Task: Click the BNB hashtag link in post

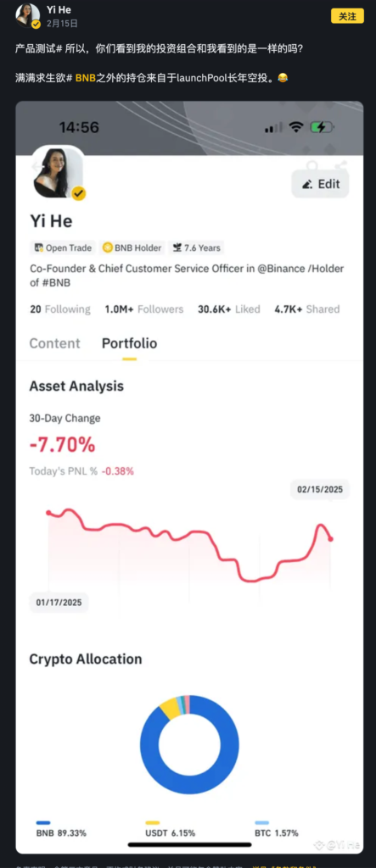Action: (86, 78)
